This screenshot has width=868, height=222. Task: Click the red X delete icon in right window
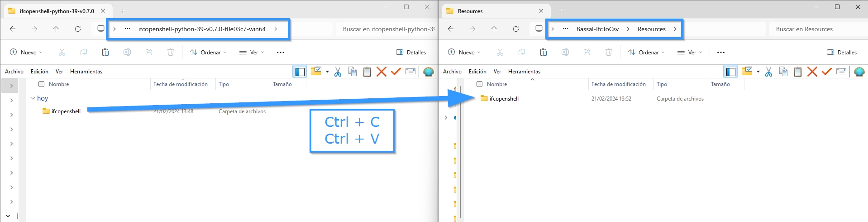coord(812,72)
